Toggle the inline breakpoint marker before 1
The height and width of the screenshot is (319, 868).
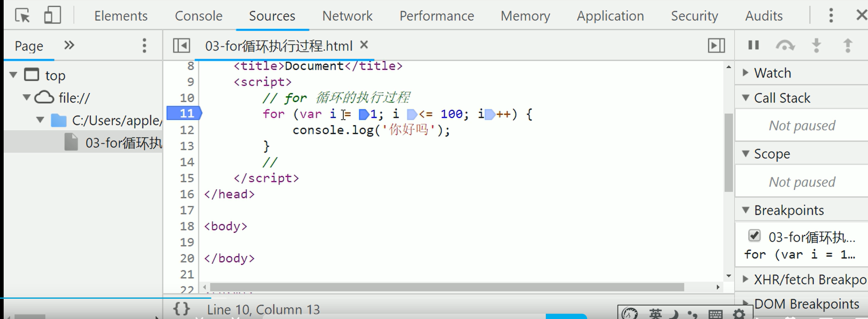tap(364, 114)
